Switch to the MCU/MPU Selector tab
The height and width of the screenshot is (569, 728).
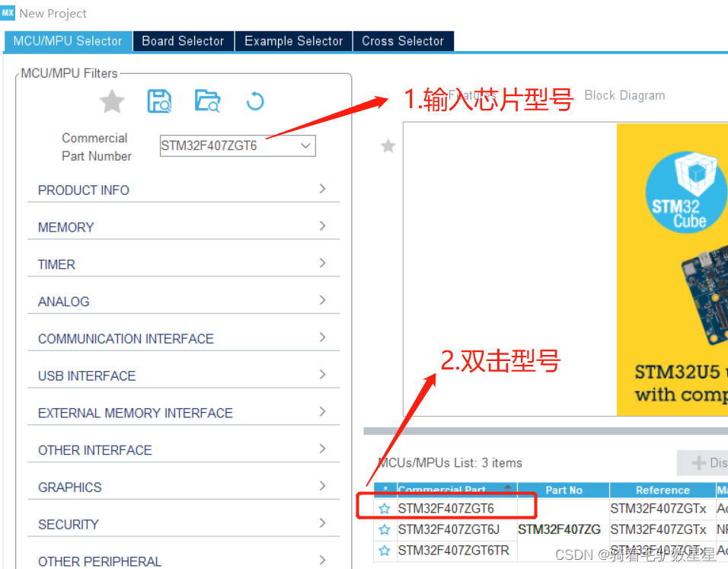point(68,41)
